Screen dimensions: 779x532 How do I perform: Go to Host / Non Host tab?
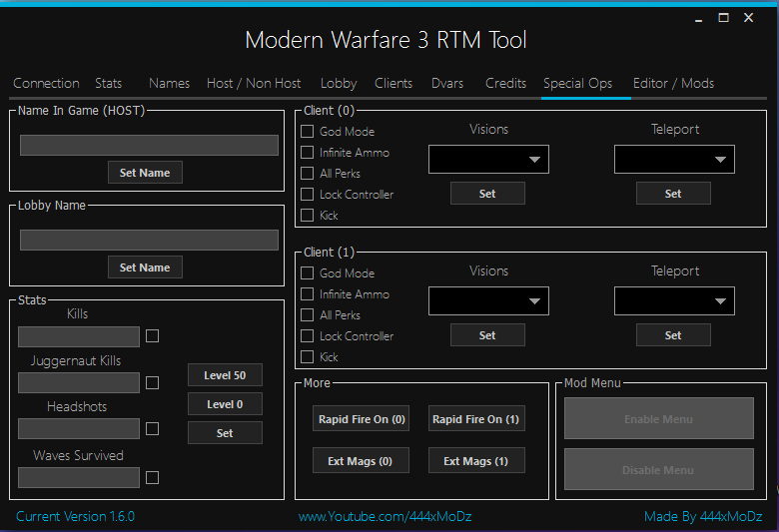click(x=254, y=83)
